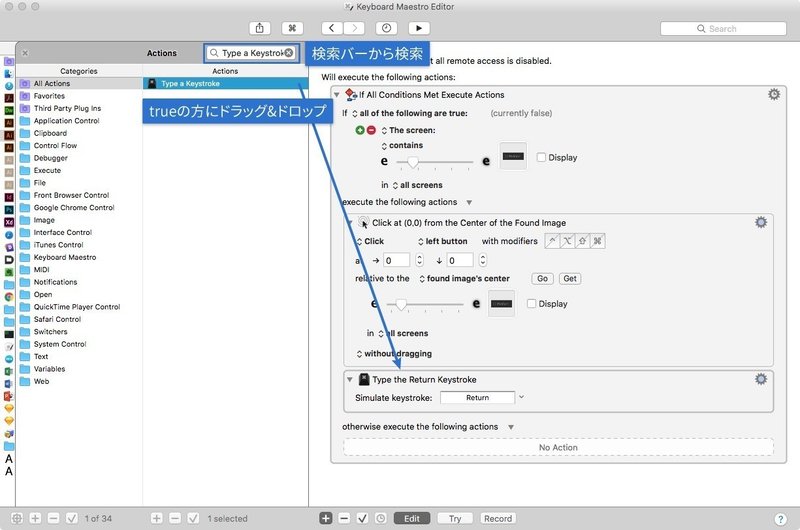Add macro with plus button beside 1 selected
800x530 pixels.
point(157,518)
